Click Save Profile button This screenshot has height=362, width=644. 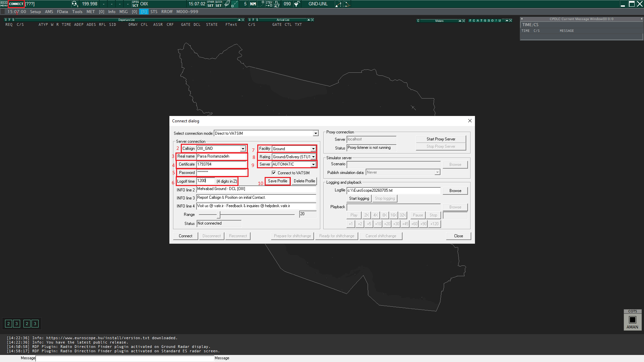click(277, 181)
